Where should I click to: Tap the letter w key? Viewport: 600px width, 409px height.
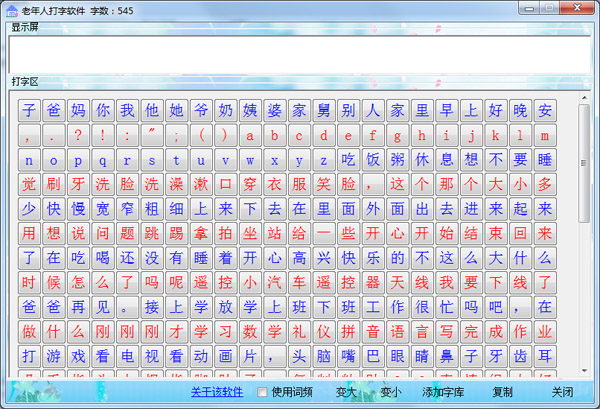click(250, 160)
